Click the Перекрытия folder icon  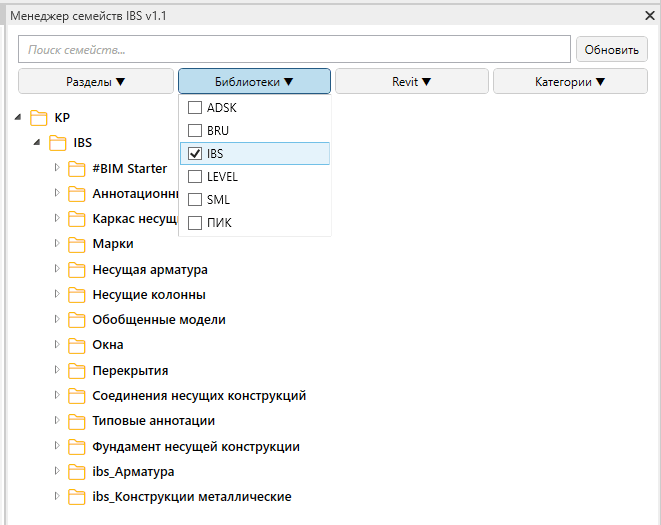[x=77, y=371]
